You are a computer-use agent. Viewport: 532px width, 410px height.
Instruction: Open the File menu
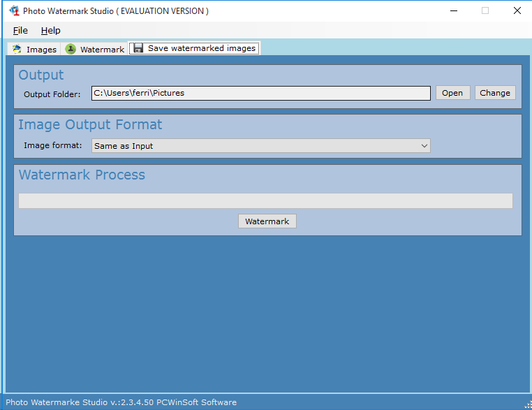(x=20, y=31)
